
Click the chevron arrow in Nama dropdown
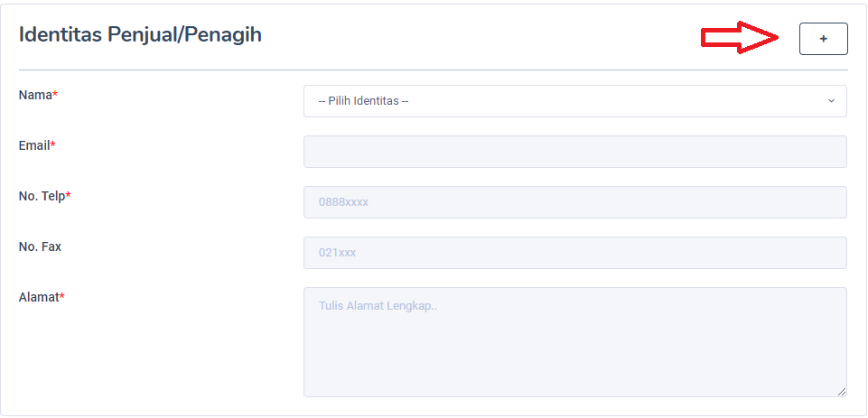[831, 101]
